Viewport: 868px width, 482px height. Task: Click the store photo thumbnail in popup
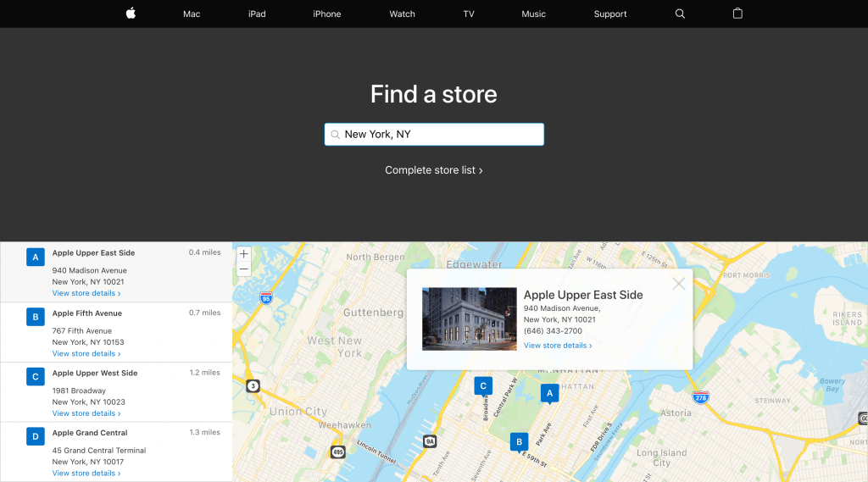click(470, 319)
